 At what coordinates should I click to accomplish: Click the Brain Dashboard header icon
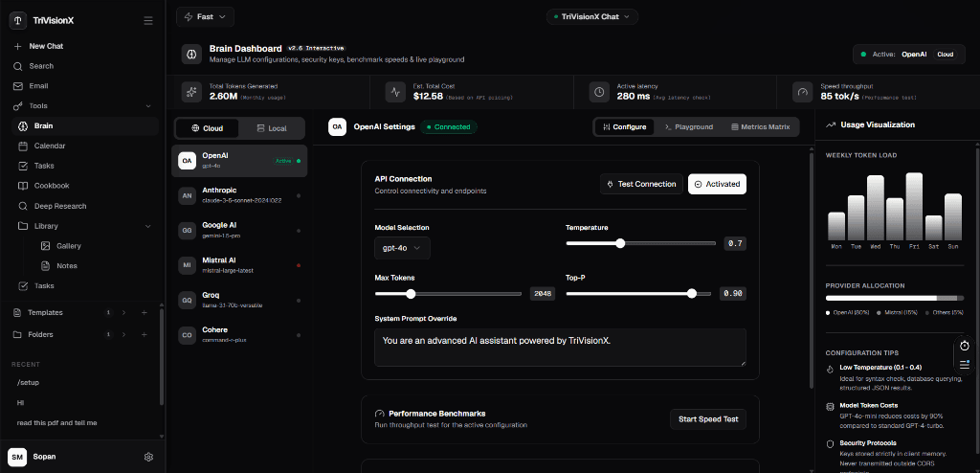(191, 54)
